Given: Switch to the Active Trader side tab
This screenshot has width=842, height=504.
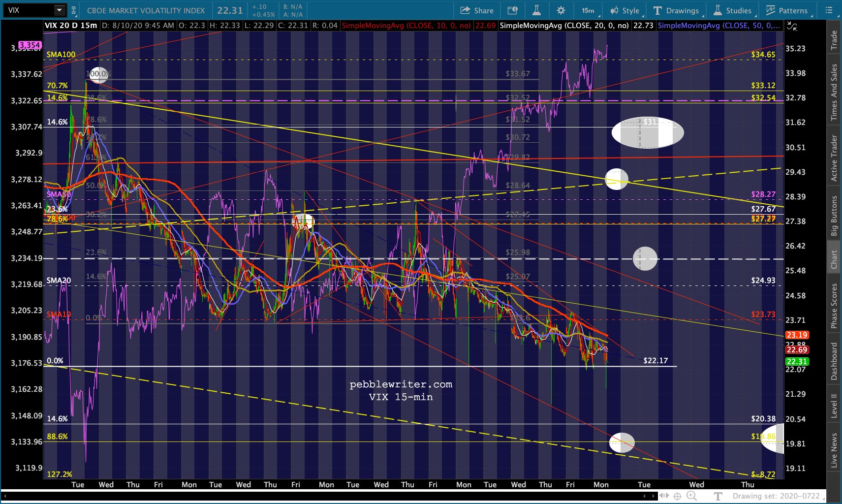Looking at the screenshot, I should [x=834, y=158].
